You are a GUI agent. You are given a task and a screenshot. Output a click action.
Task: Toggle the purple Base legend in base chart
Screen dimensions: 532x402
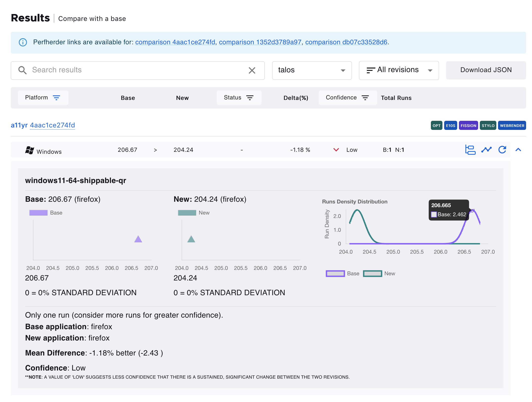38,213
